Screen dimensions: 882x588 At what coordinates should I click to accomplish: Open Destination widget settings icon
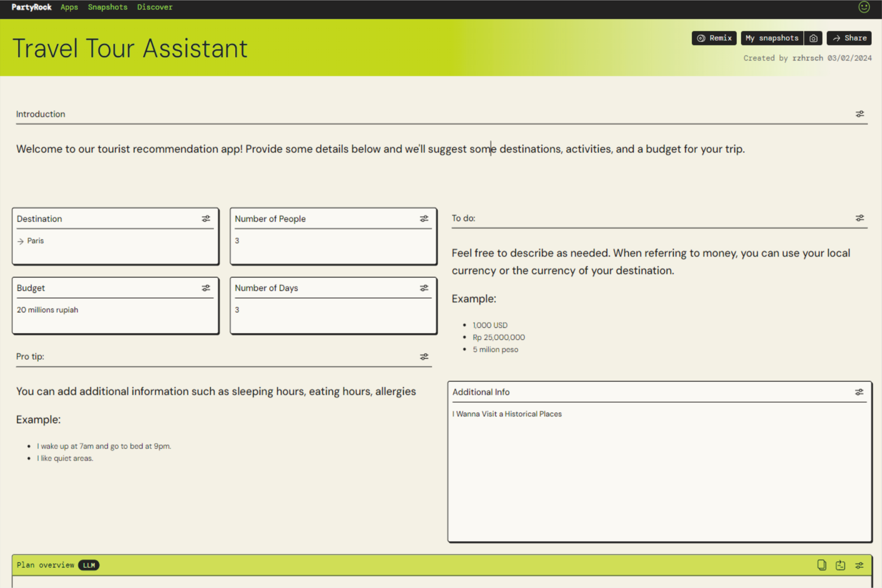[x=206, y=219]
